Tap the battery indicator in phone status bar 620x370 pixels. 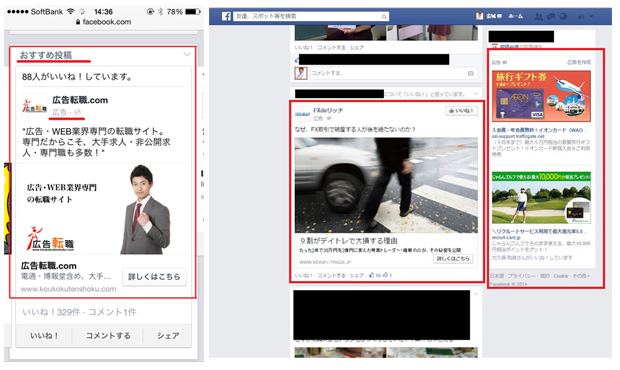tap(193, 11)
